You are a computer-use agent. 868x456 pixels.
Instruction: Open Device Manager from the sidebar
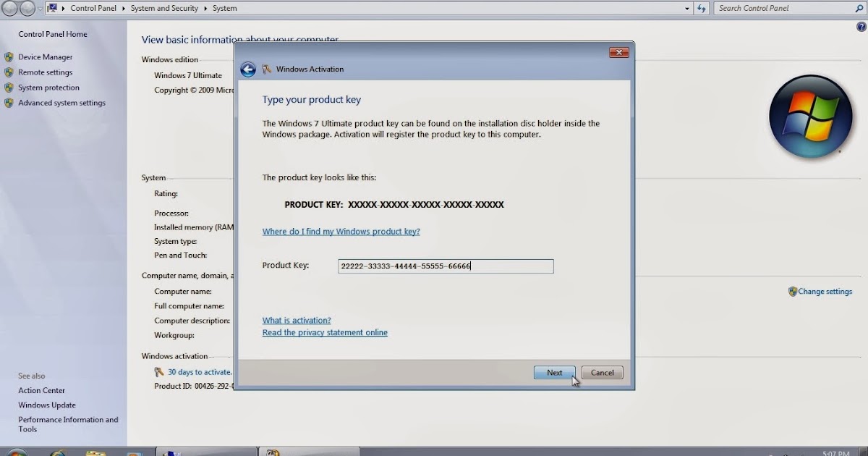point(46,57)
